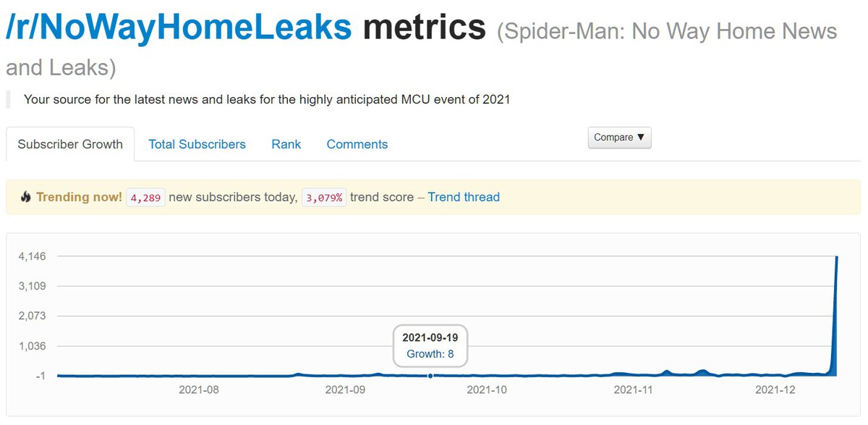Click the Growth: 8 tooltip box
Screen dimensions: 868x425
[430, 346]
